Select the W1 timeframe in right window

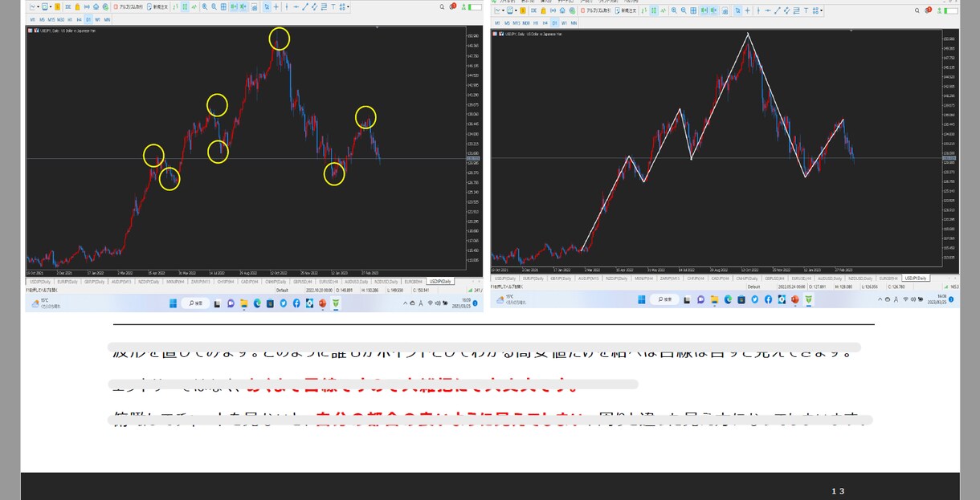[x=563, y=22]
